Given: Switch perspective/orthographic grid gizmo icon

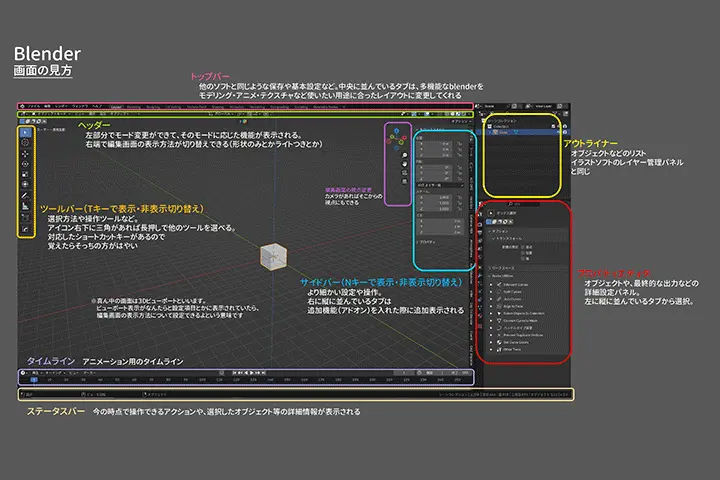Looking at the screenshot, I should 405,181.
